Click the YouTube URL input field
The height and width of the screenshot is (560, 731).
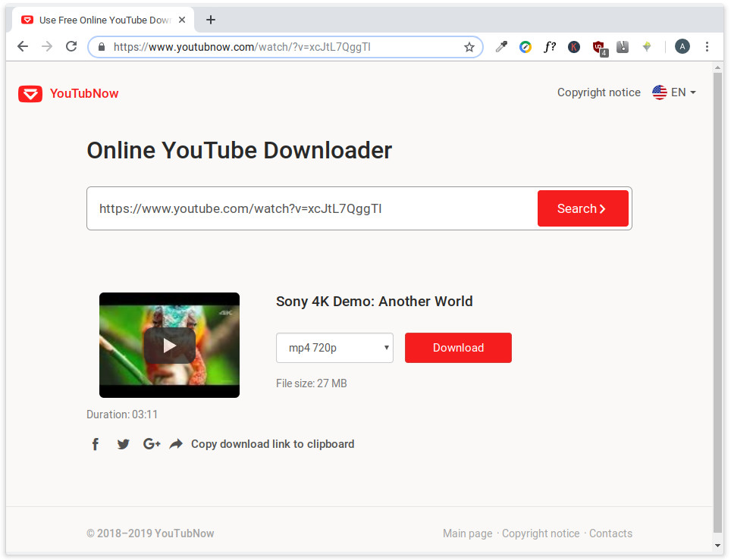coord(312,208)
